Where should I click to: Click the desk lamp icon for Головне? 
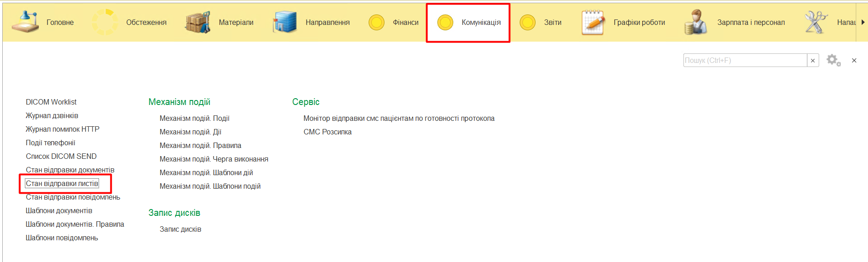point(25,22)
